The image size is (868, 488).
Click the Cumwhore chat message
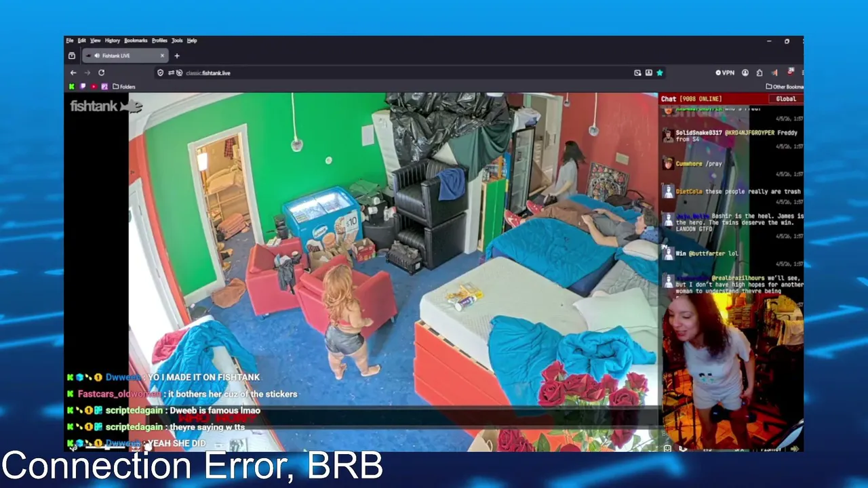point(699,164)
